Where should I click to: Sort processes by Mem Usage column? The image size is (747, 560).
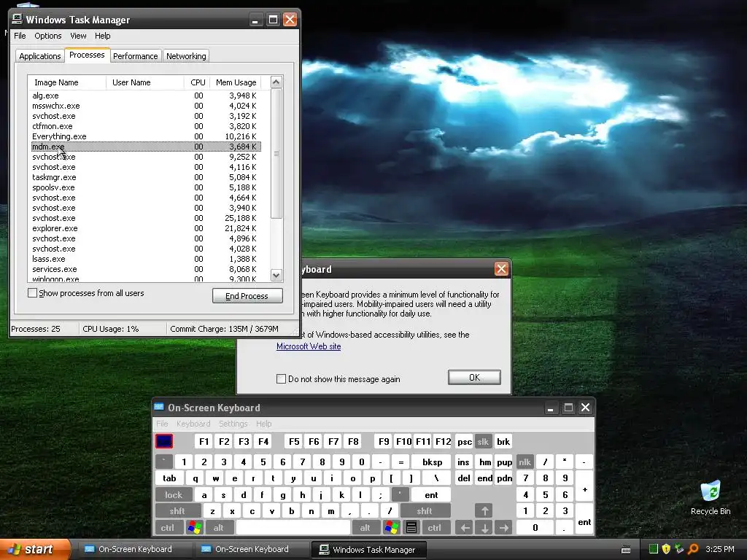coord(236,82)
